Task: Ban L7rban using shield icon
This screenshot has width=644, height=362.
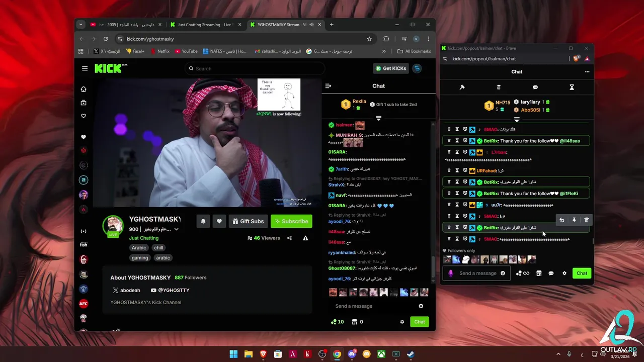Action: pyautogui.click(x=465, y=152)
